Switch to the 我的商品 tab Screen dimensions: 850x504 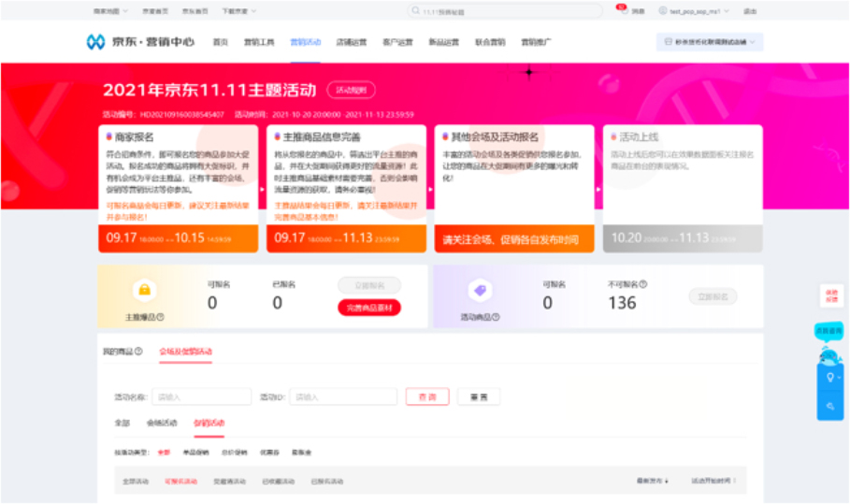coord(118,352)
